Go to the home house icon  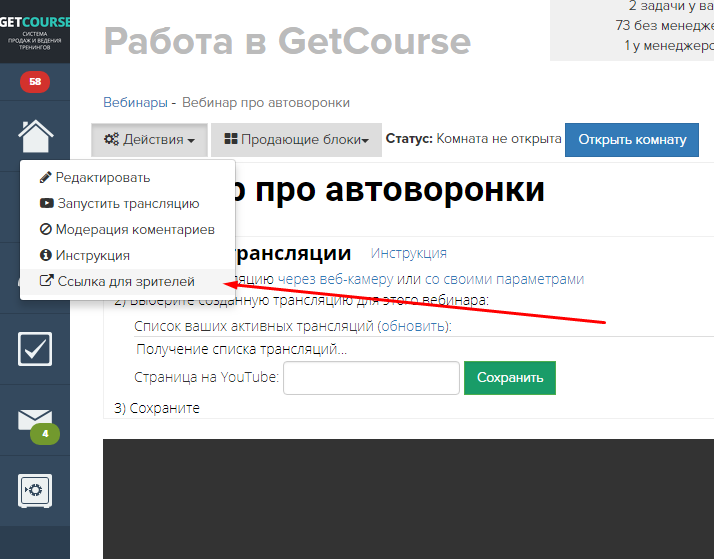36,136
